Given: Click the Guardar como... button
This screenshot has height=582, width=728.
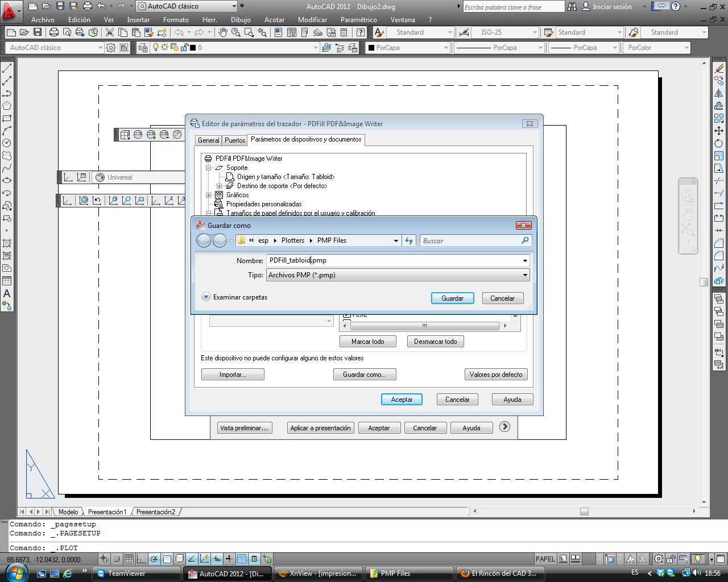Looking at the screenshot, I should pos(365,375).
